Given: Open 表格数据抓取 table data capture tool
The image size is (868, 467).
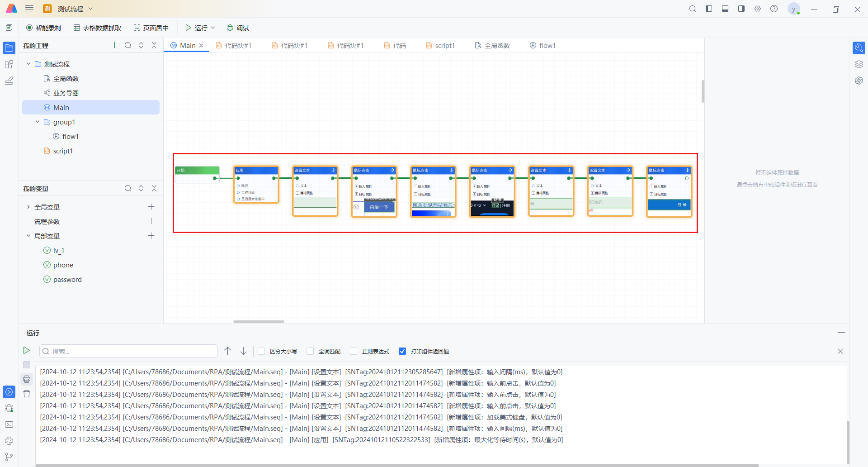Looking at the screenshot, I should pos(98,28).
